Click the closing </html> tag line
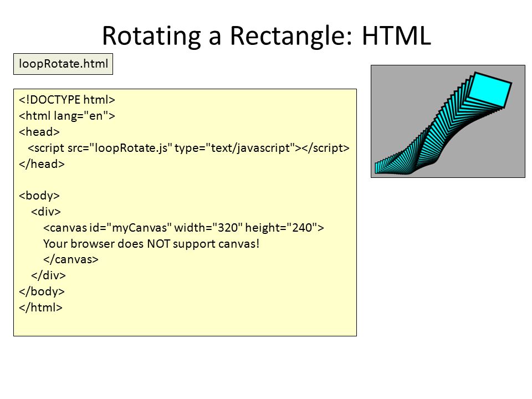The image size is (532, 399). pyautogui.click(x=40, y=308)
